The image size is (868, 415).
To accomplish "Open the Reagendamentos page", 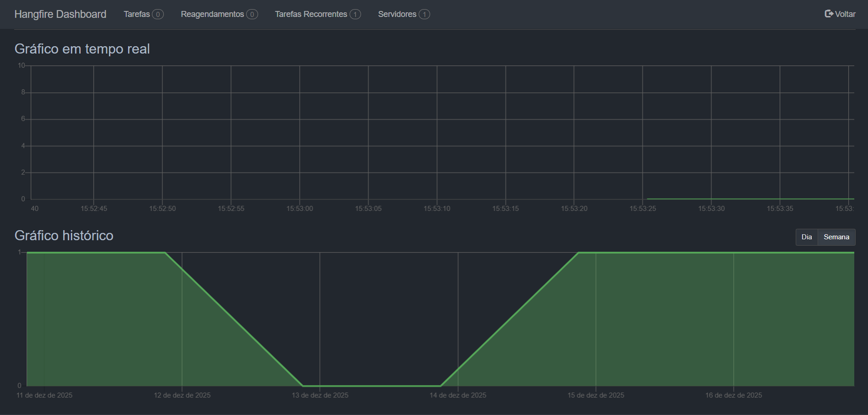I will pos(212,14).
